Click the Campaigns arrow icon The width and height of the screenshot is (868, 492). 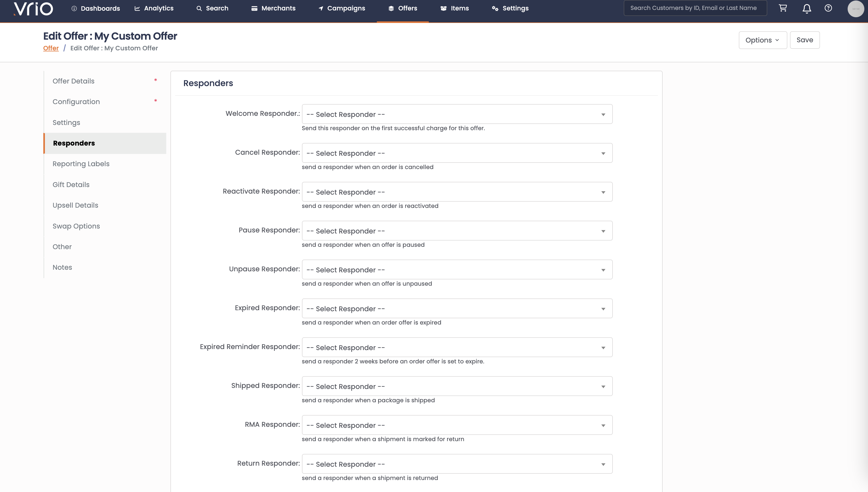(x=321, y=8)
